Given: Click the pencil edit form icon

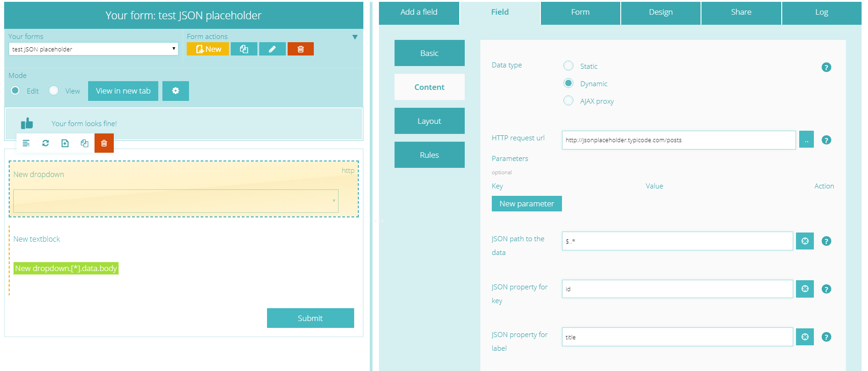Looking at the screenshot, I should (x=272, y=49).
